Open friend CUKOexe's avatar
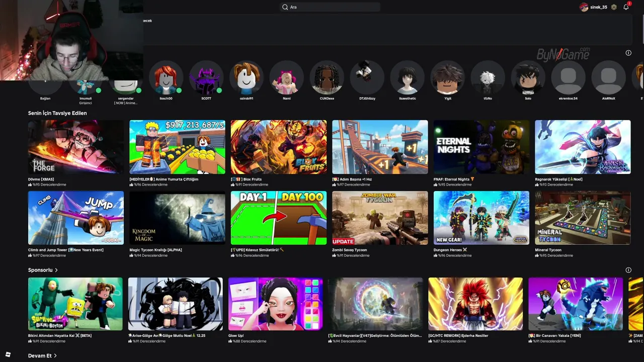This screenshot has width=644, height=362. pyautogui.click(x=327, y=77)
